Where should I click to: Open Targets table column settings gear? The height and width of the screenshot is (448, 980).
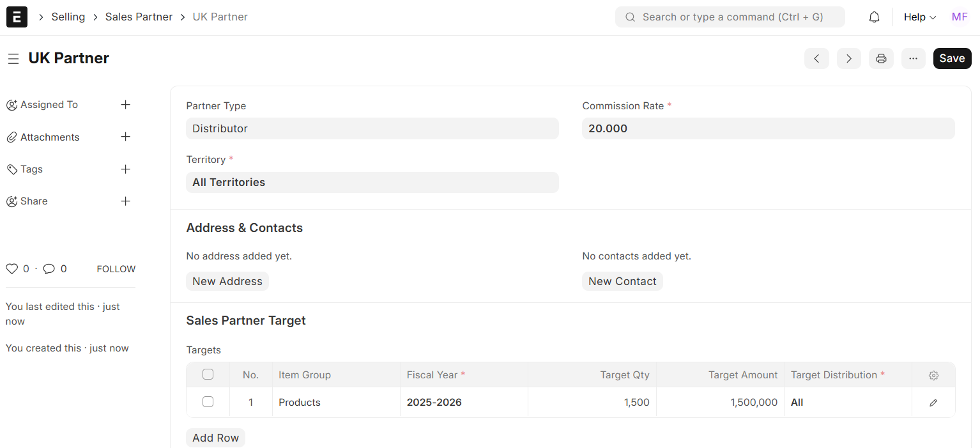click(x=933, y=375)
